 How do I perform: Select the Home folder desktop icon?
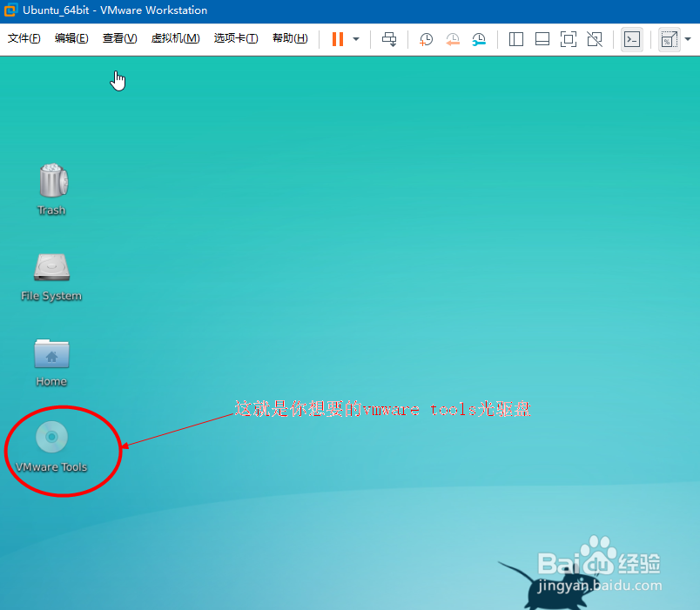(x=51, y=353)
